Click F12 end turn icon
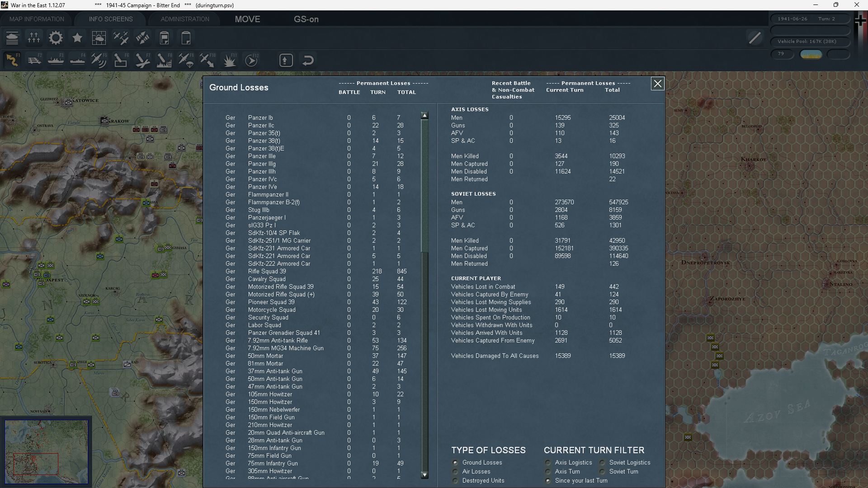The height and width of the screenshot is (488, 868). pos(251,60)
